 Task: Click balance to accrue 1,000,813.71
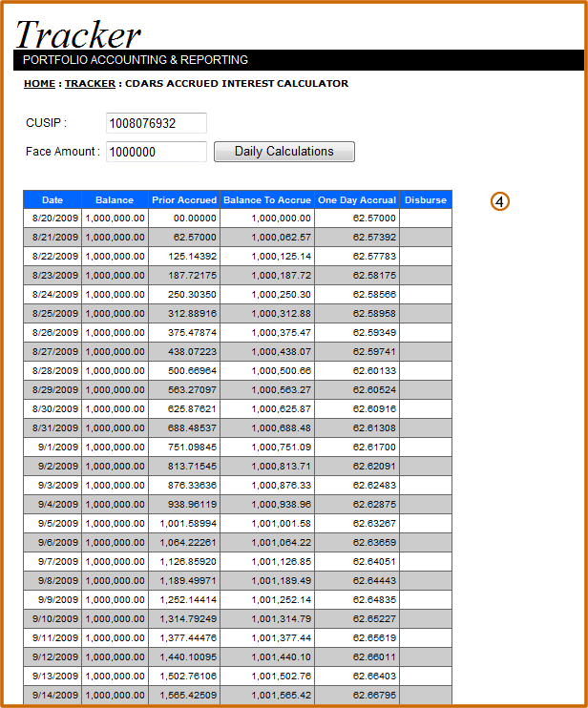tap(267, 466)
